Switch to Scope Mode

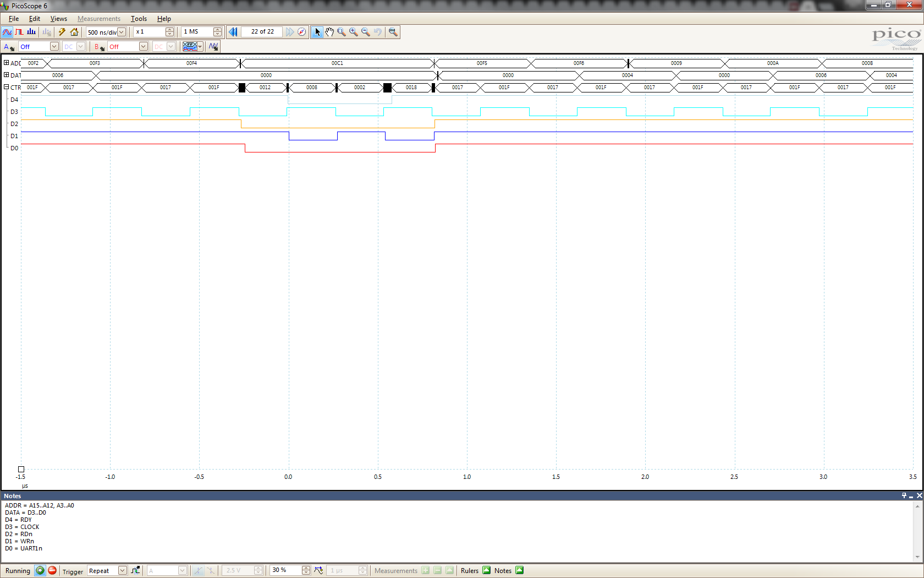click(x=7, y=32)
